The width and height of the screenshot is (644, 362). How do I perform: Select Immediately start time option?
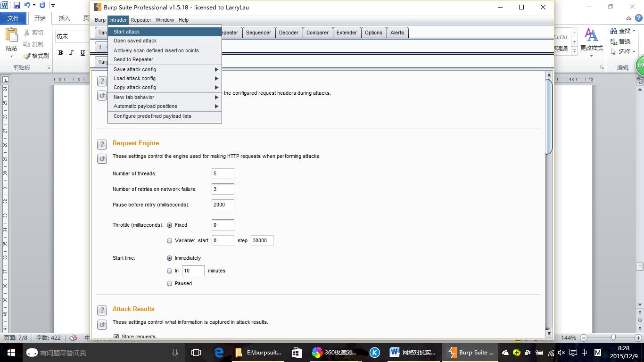170,258
